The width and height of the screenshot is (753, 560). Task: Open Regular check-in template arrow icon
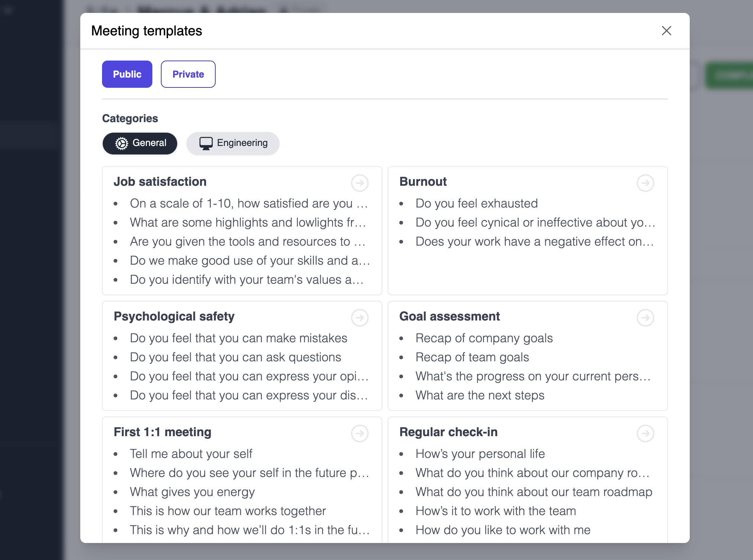[645, 433]
